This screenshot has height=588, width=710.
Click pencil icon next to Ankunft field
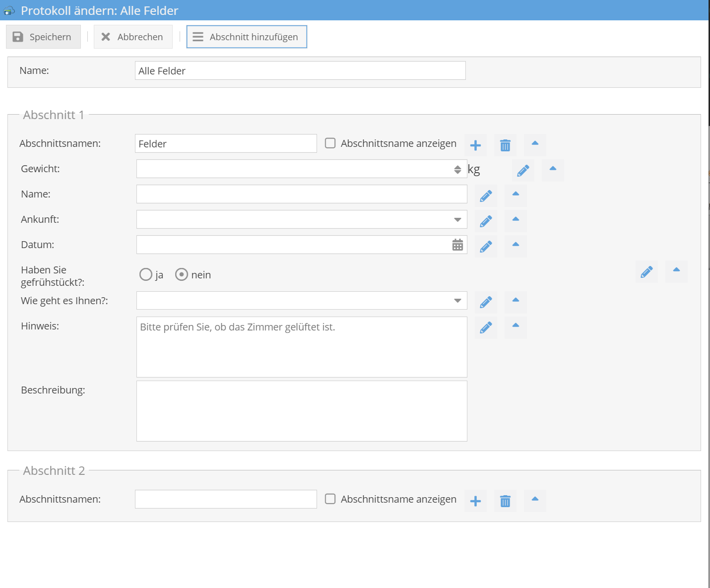click(x=486, y=221)
